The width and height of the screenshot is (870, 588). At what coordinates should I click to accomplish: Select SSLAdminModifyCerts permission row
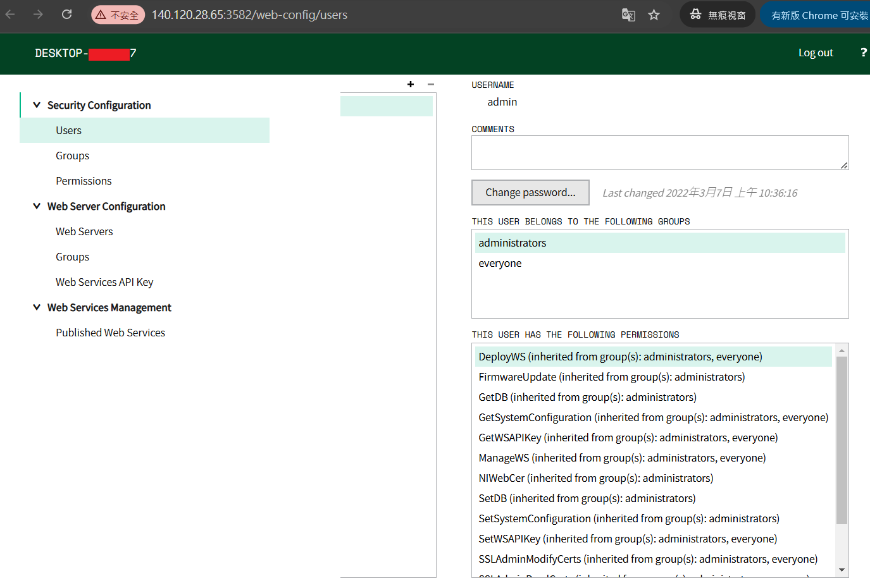654,559
